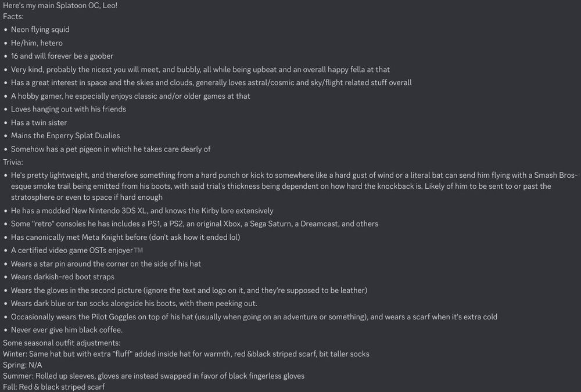Click 'Never ever give him black coffee.'
The width and height of the screenshot is (581, 392).
pos(67,330)
